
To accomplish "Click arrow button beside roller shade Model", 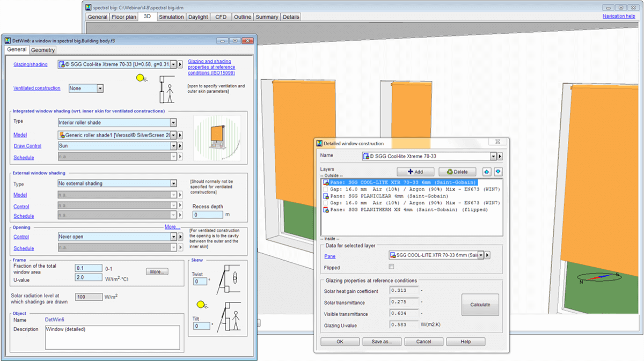I will pos(180,135).
